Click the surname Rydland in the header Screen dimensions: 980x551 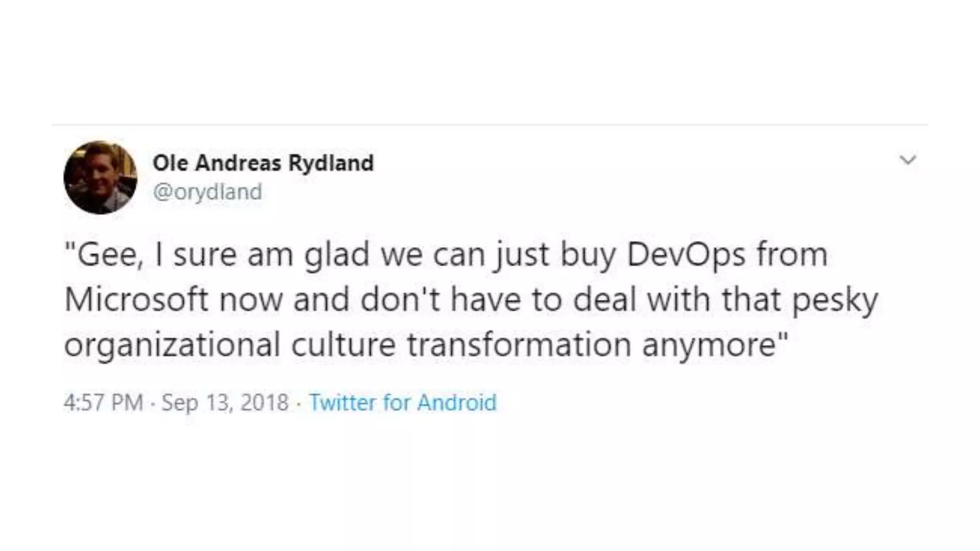tap(331, 163)
